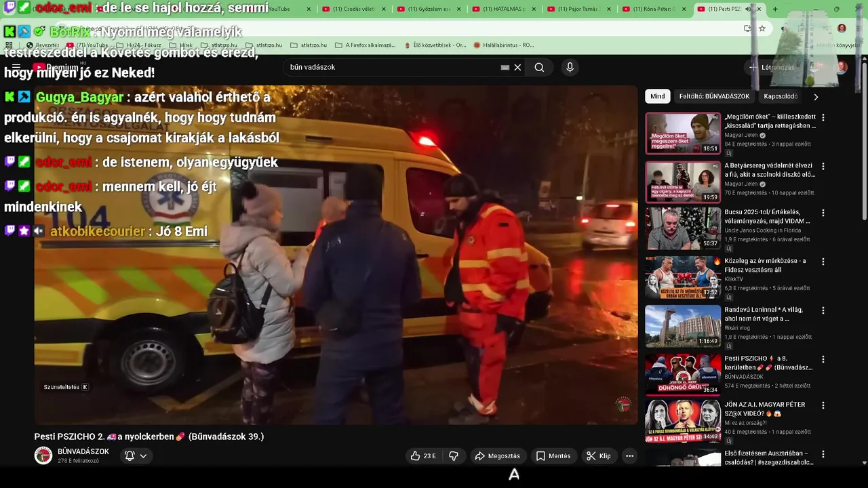This screenshot has width=868, height=488.
Task: Click the Megosztás share button
Action: [x=498, y=455]
